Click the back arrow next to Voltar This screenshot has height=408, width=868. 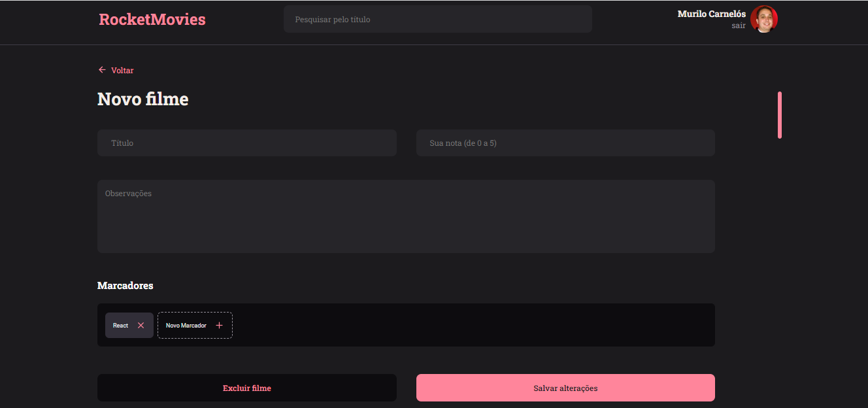[102, 69]
